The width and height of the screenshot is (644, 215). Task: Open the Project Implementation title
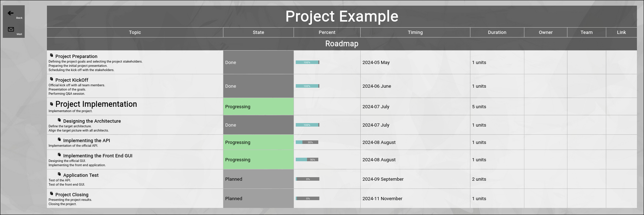96,104
